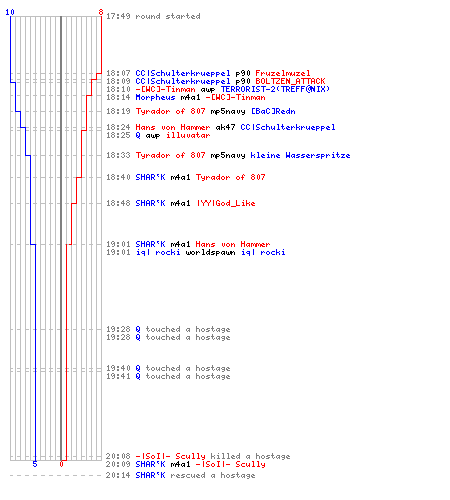The image size is (450, 500).
Task: Click the red team start count 8
Action: point(101,12)
